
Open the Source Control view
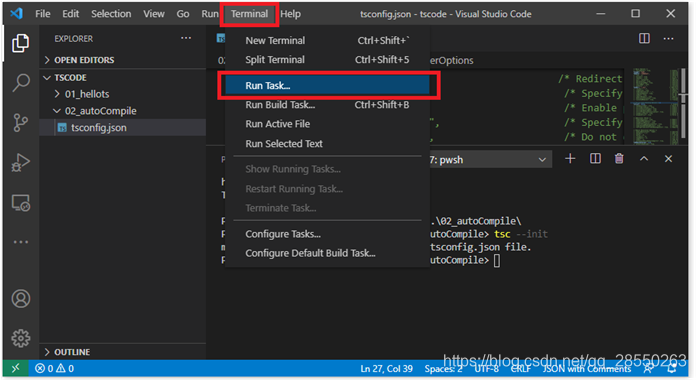(x=20, y=123)
